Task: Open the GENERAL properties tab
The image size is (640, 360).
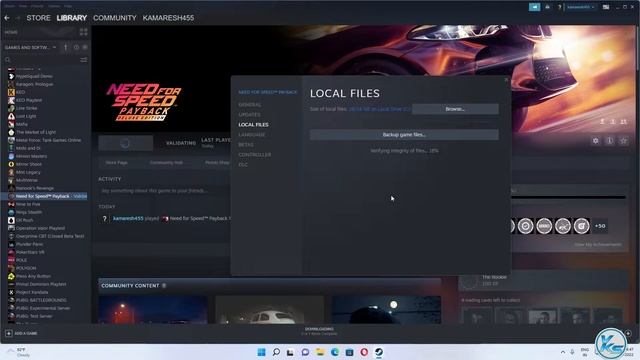Action: click(250, 104)
